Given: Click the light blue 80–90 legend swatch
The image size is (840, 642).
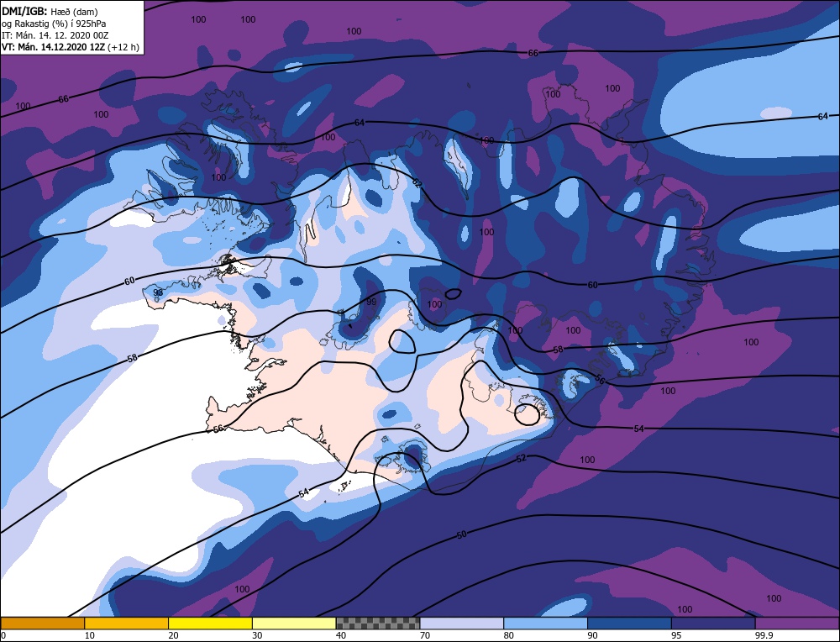Looking at the screenshot, I should click(x=545, y=623).
